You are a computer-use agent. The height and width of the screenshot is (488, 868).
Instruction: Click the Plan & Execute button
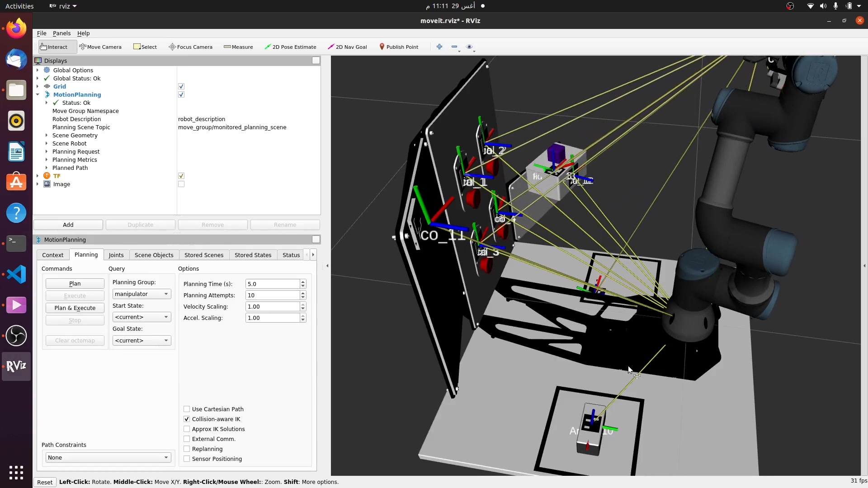(75, 308)
